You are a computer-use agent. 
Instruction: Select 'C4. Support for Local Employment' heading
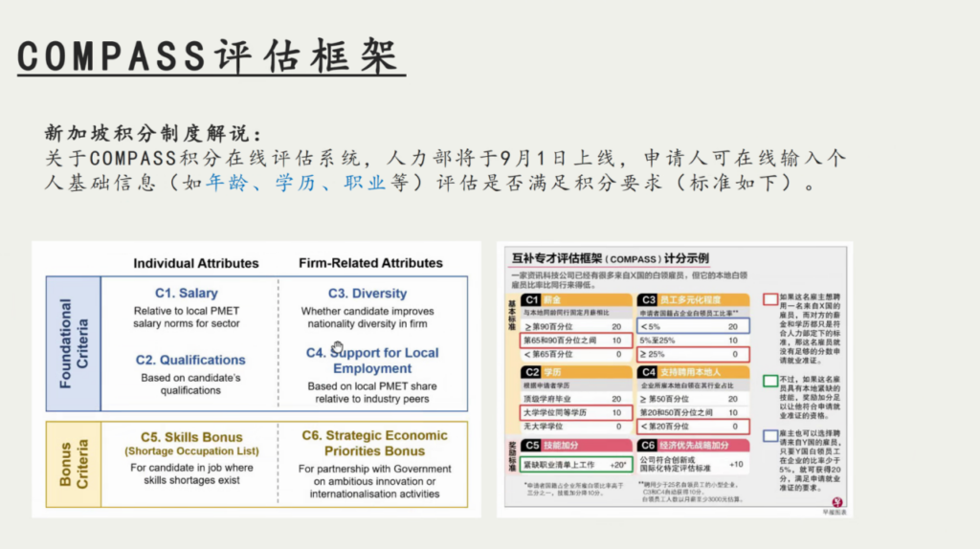coord(372,361)
